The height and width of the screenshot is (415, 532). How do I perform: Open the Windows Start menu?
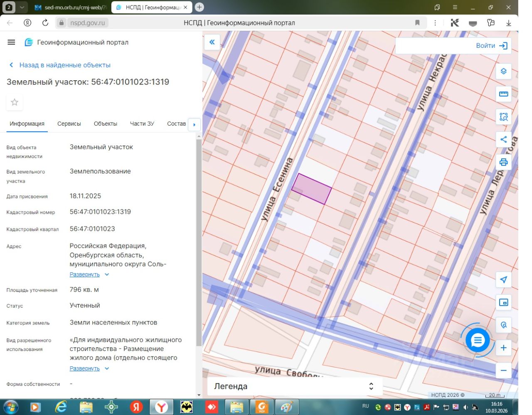pos(11,407)
